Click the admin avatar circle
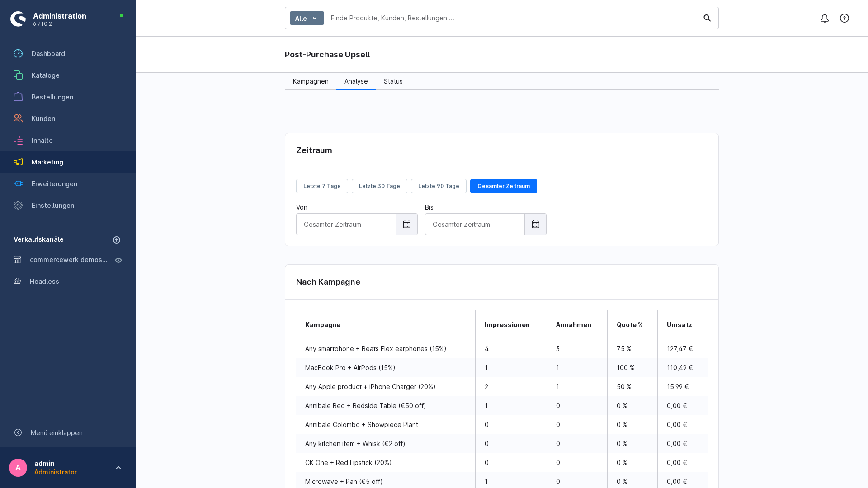 (x=18, y=468)
